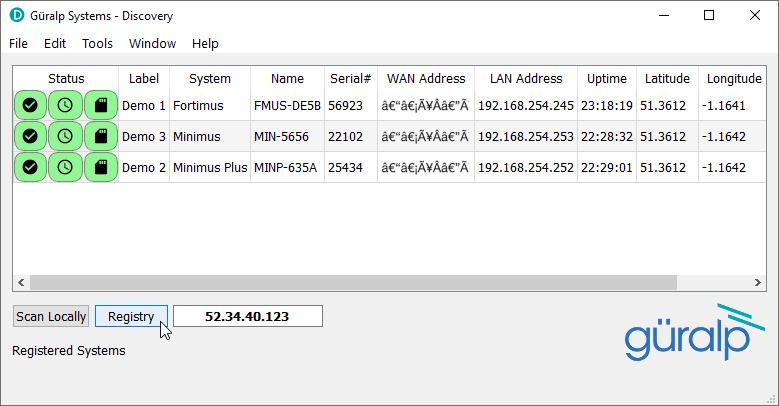Sort by the Longitude column header

click(x=733, y=79)
